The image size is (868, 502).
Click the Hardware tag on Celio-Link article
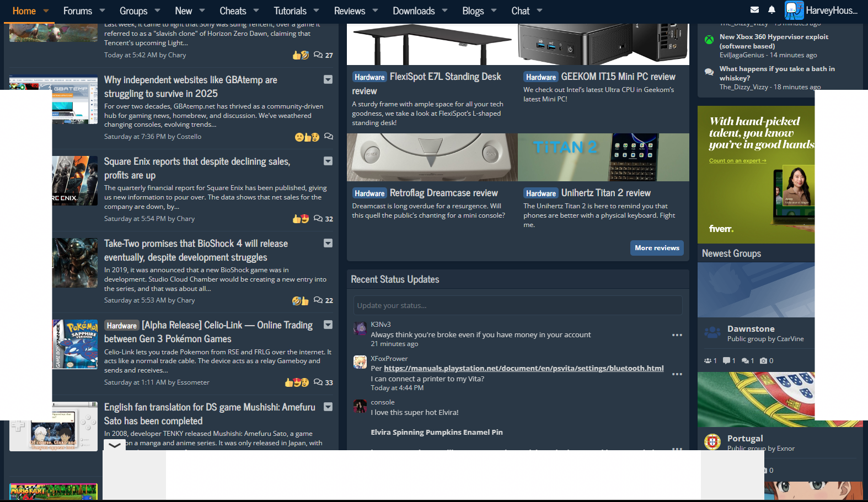click(x=121, y=326)
